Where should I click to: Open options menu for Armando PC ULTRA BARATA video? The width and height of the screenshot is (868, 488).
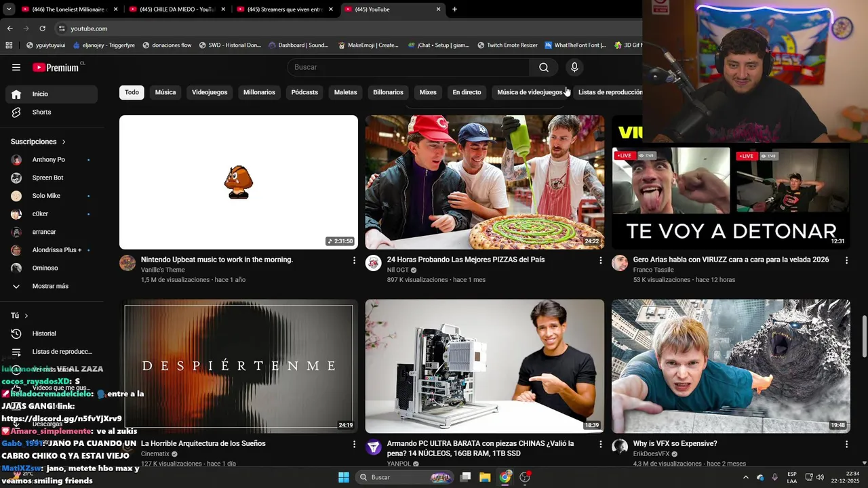pyautogui.click(x=600, y=444)
